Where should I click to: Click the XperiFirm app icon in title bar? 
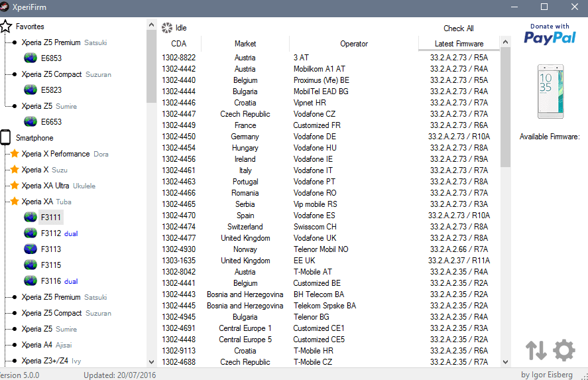[4, 7]
